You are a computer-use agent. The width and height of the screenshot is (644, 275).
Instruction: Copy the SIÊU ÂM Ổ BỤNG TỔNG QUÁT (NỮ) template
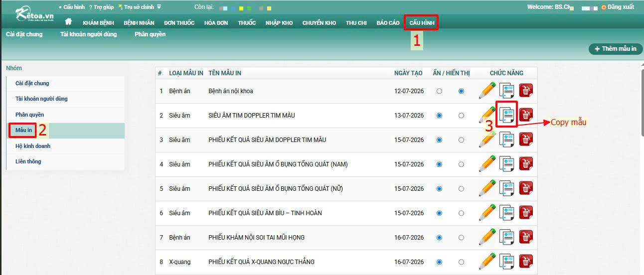pyautogui.click(x=507, y=188)
